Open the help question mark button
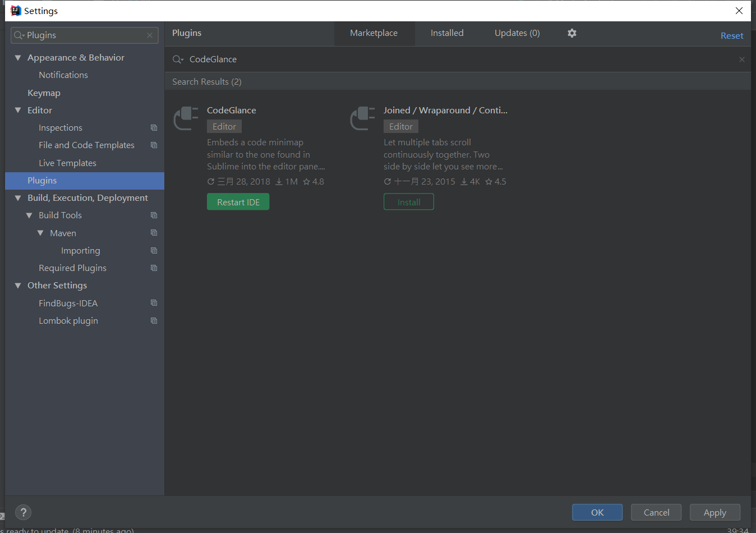 [23, 512]
